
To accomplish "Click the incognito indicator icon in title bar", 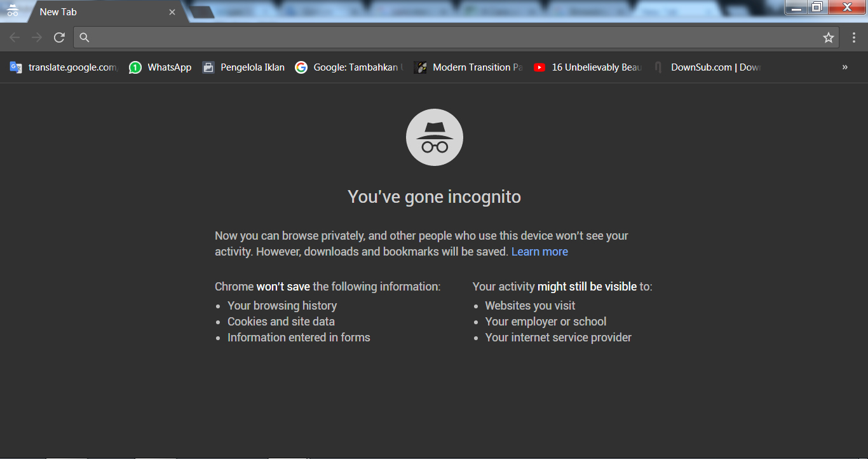I will (x=12, y=11).
